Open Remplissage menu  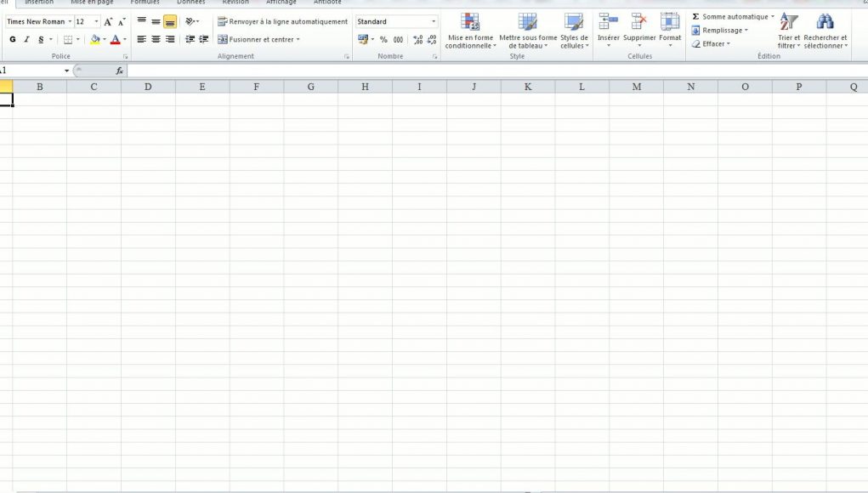[719, 31]
